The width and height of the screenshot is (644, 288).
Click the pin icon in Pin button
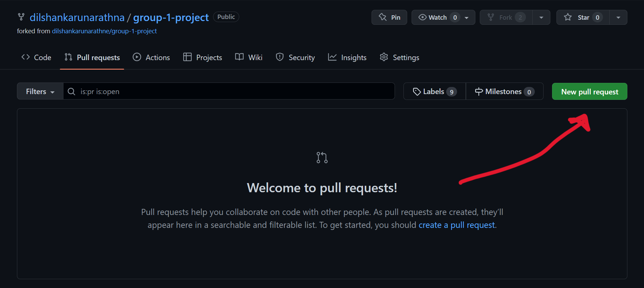(383, 17)
